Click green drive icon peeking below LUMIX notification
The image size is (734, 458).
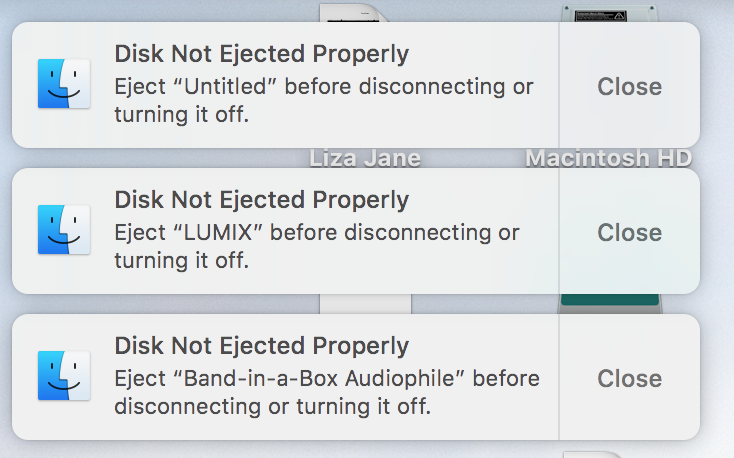click(x=610, y=301)
